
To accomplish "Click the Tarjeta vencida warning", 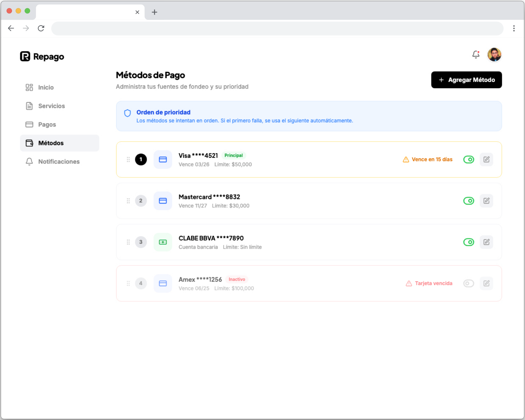I will click(x=429, y=283).
